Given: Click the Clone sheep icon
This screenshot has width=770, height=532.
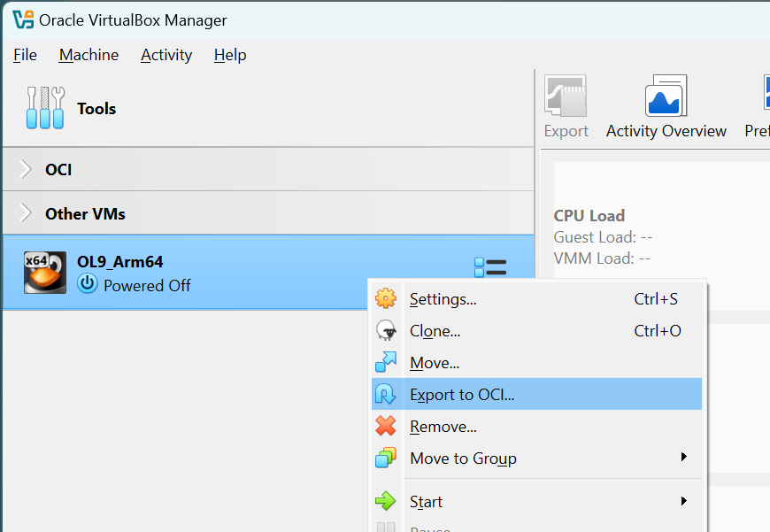Looking at the screenshot, I should click(386, 331).
